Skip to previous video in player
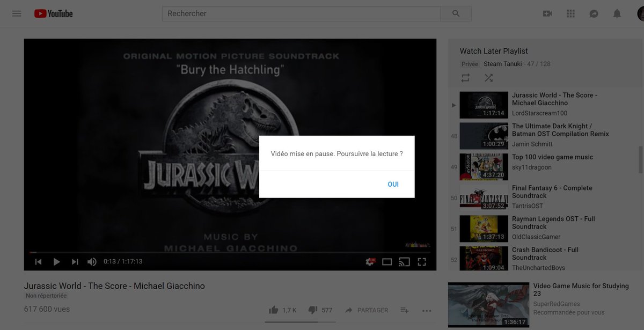644x330 pixels. pyautogui.click(x=38, y=262)
